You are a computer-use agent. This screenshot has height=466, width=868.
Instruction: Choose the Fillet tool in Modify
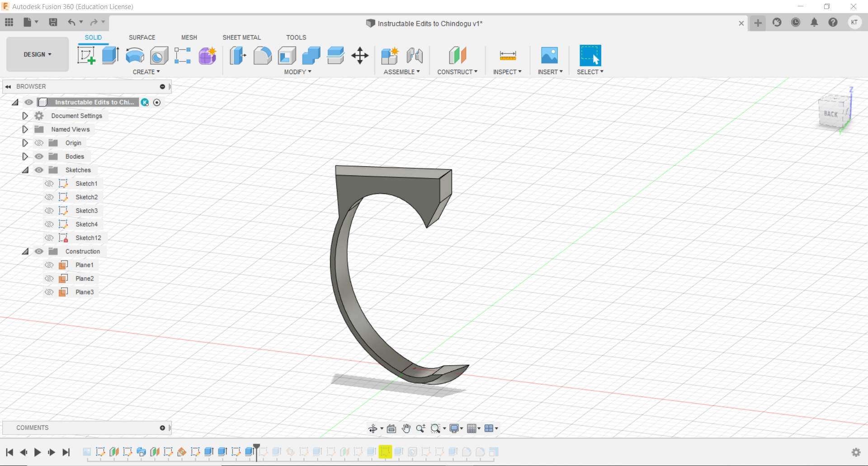tap(262, 56)
